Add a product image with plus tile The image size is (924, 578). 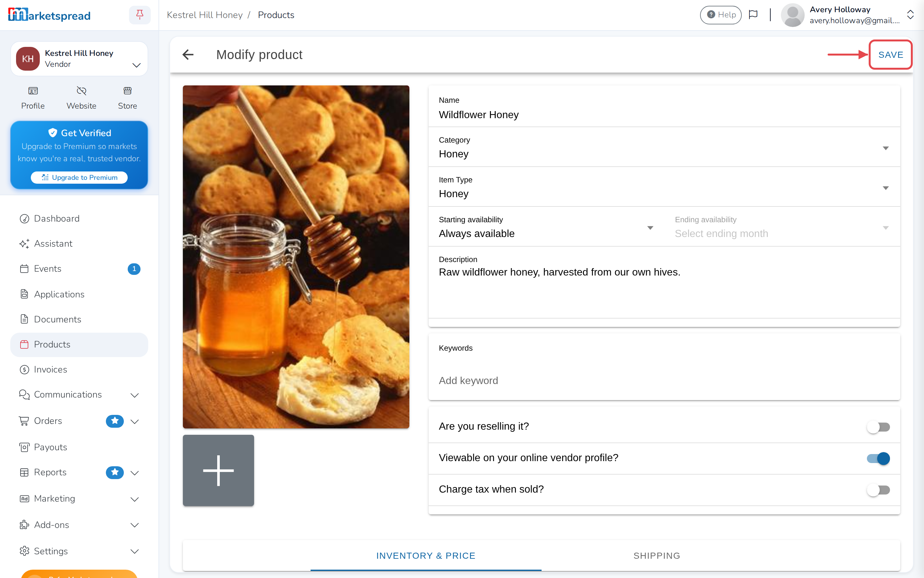[218, 470]
